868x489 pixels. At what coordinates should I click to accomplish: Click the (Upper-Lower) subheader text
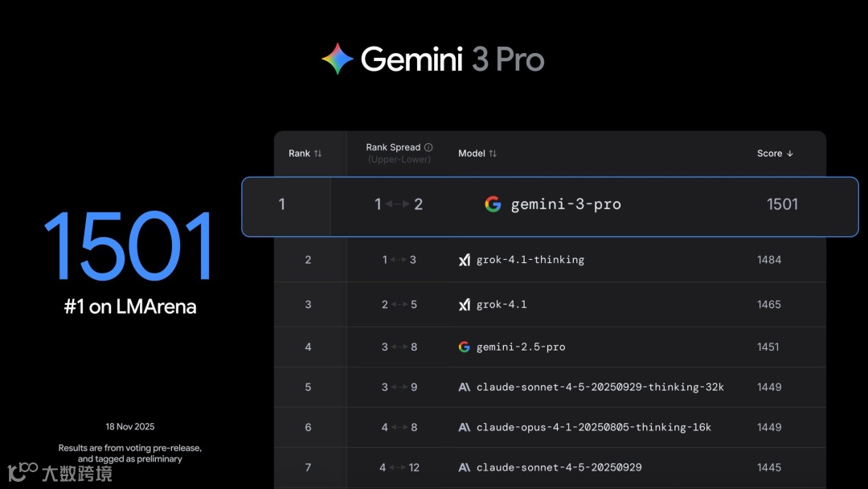pos(399,159)
